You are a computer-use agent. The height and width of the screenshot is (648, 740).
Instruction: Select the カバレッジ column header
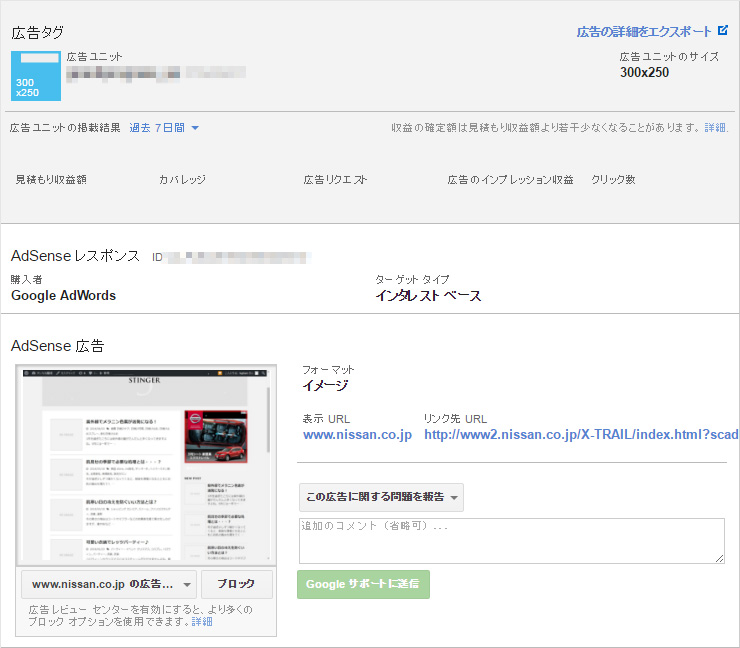(x=182, y=180)
